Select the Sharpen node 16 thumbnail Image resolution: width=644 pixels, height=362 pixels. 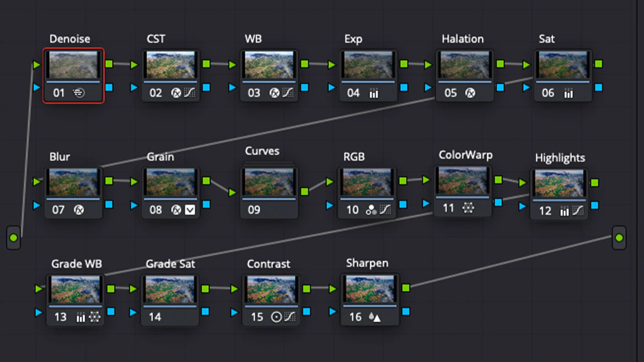coord(370,289)
